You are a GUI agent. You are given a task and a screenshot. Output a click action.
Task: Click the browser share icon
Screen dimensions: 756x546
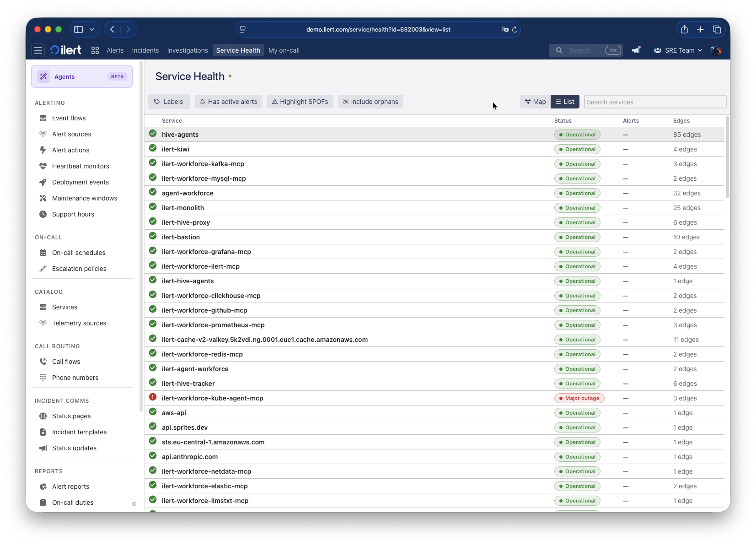684,29
